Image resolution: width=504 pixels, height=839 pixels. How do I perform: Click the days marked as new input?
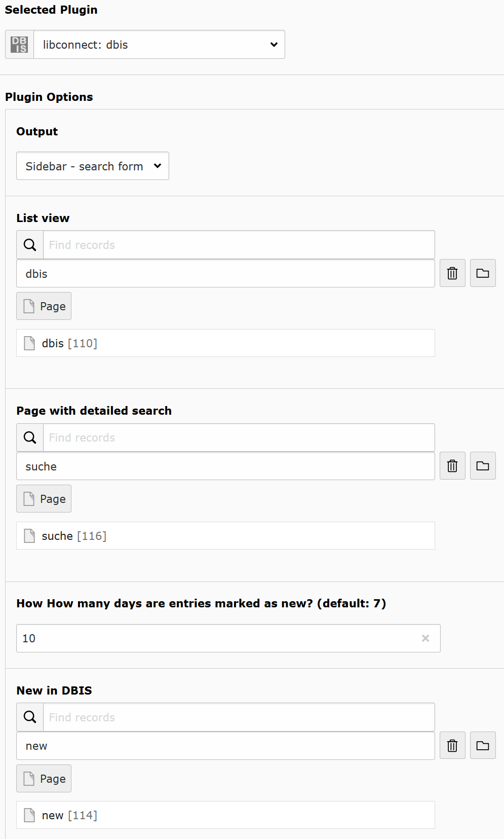pyautogui.click(x=218, y=638)
